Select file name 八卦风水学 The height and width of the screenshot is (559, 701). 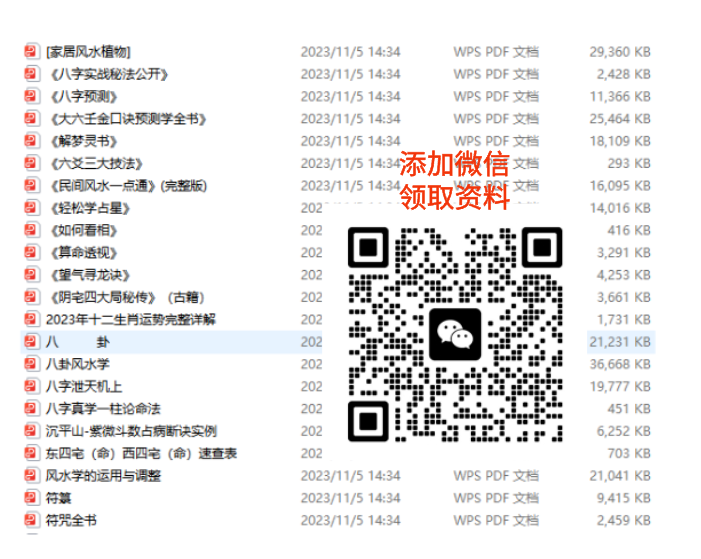click(77, 364)
